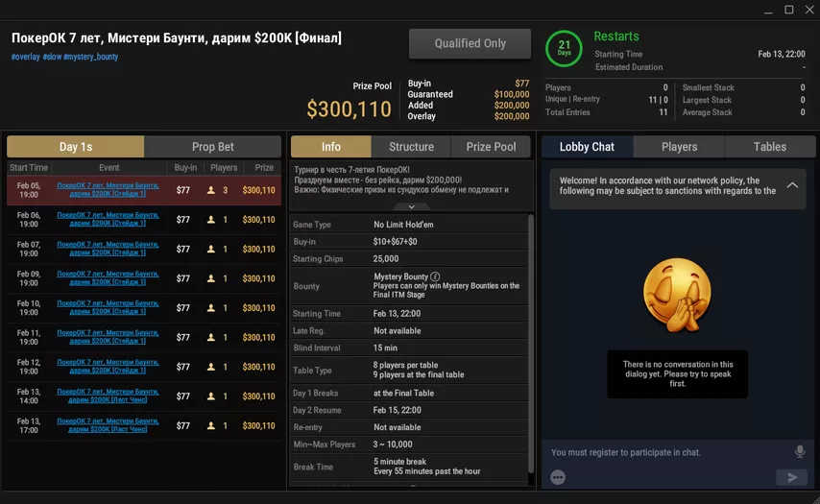
Task: Open the Feb 06, 19:00 event link
Action: click(x=108, y=219)
